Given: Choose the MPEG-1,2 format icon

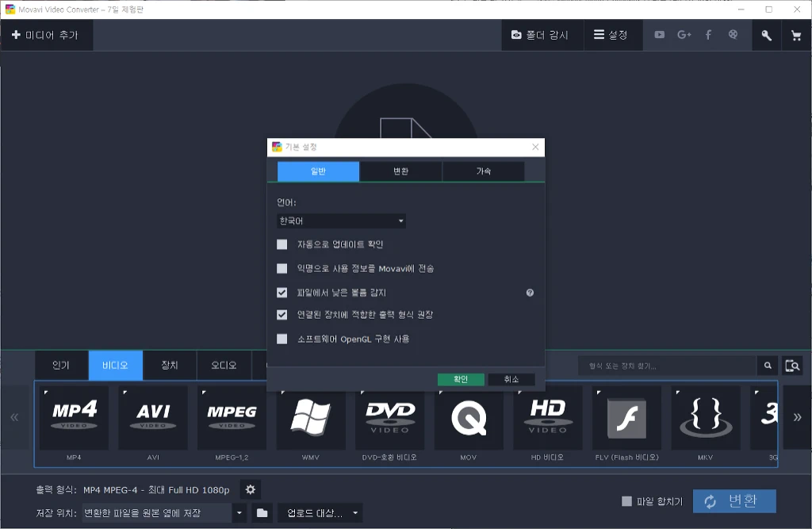Looking at the screenshot, I should [x=232, y=418].
